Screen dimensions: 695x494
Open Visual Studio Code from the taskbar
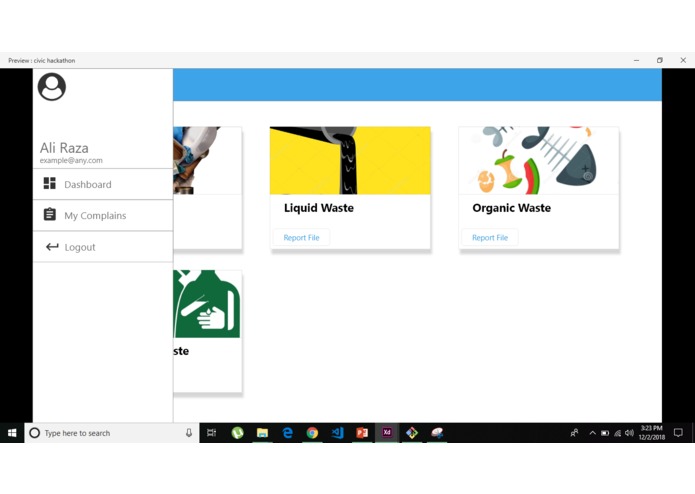pos(337,433)
